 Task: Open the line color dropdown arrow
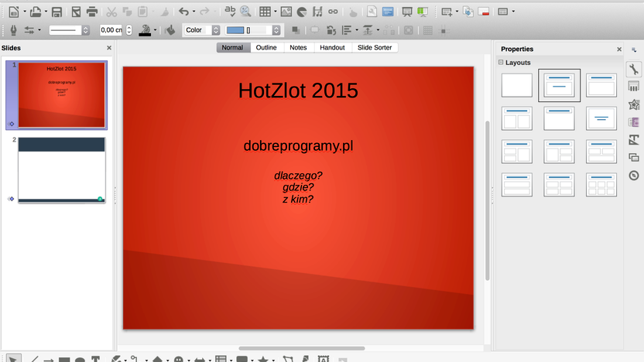(x=155, y=30)
